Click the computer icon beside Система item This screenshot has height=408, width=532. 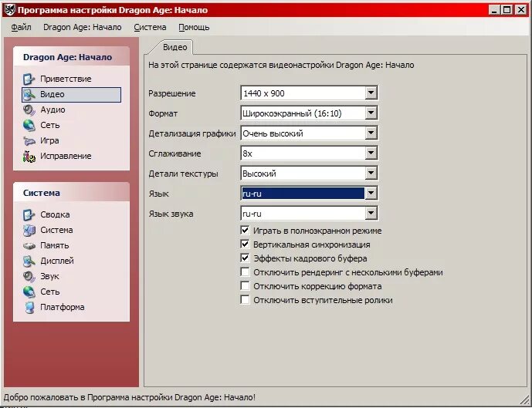tap(29, 230)
